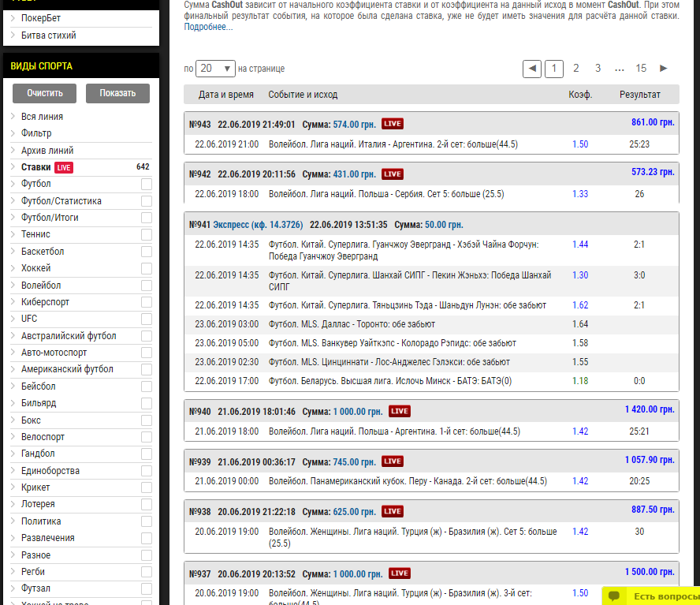Click the LIVE badge on bet №943
This screenshot has width=700, height=605.
(x=393, y=124)
